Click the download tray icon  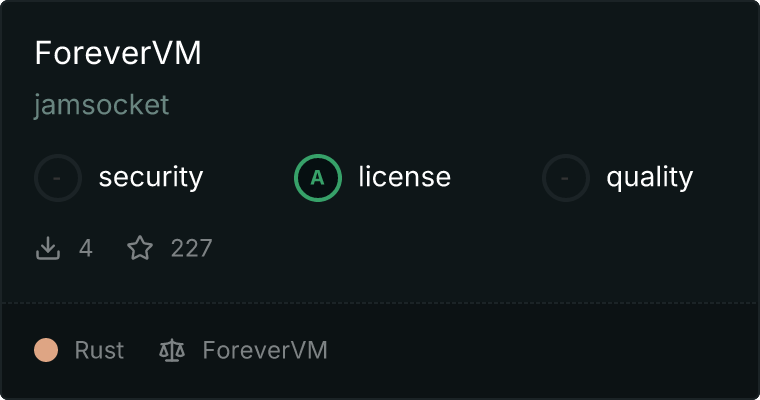coord(48,248)
